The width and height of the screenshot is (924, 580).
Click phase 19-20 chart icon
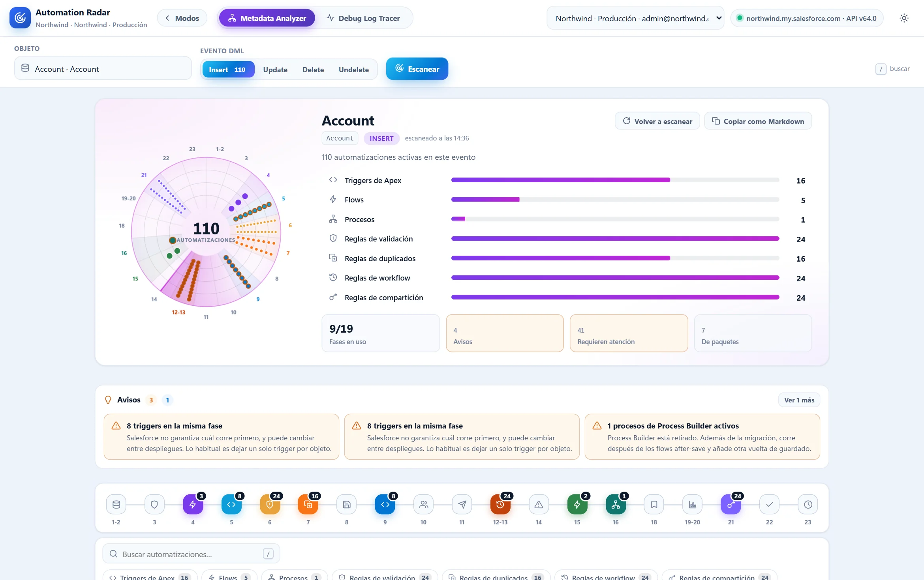[693, 504]
